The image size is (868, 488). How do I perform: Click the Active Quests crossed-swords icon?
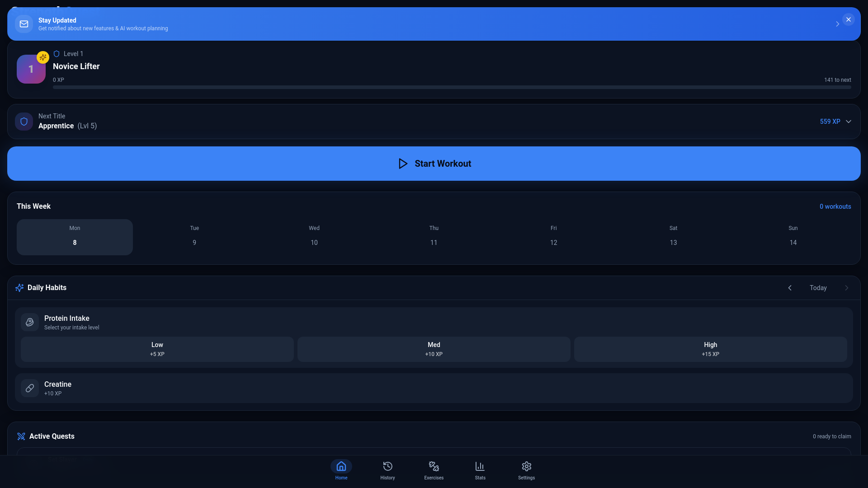pyautogui.click(x=21, y=436)
